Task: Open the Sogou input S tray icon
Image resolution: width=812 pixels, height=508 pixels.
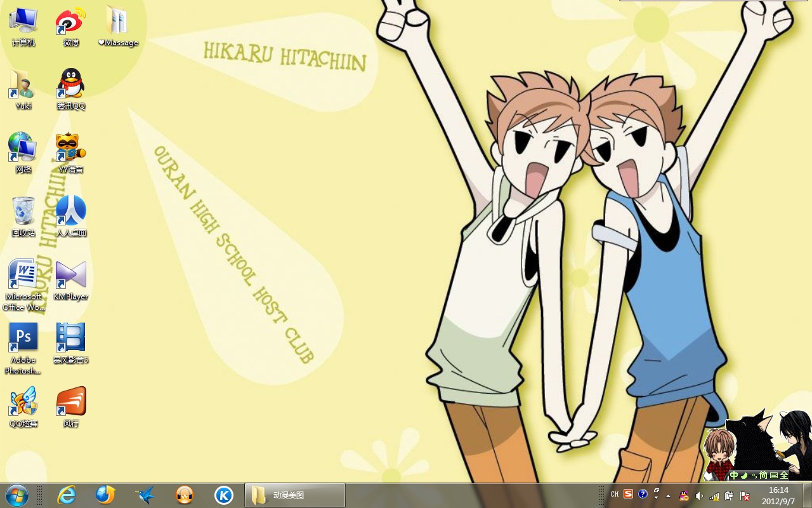Action: (x=628, y=494)
